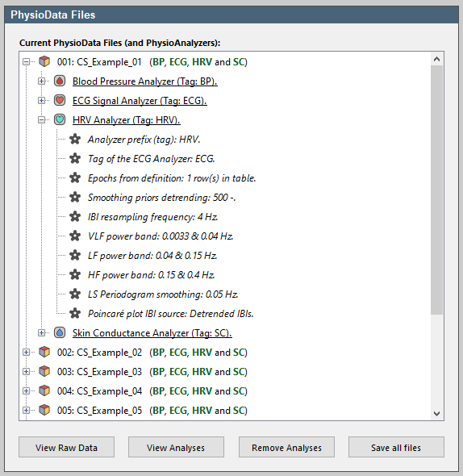Select the cube icon of 001: CS_Example_01
The height and width of the screenshot is (476, 463).
[44, 61]
